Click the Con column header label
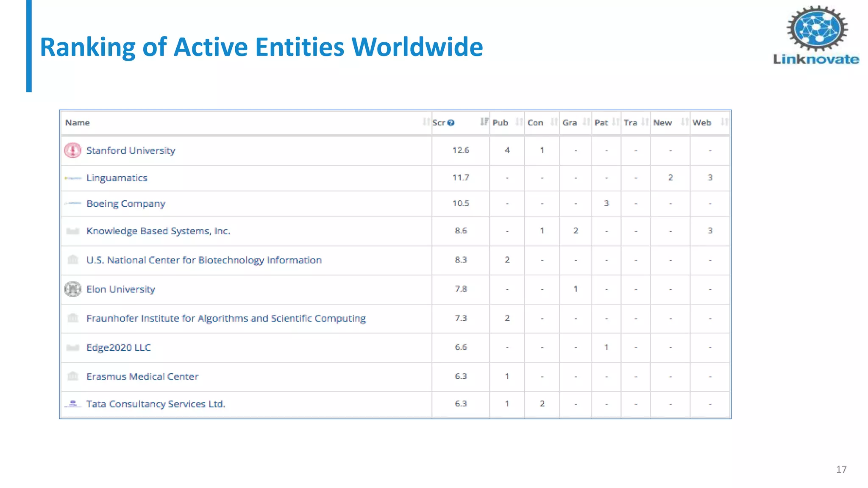This screenshot has width=868, height=488. coord(535,122)
